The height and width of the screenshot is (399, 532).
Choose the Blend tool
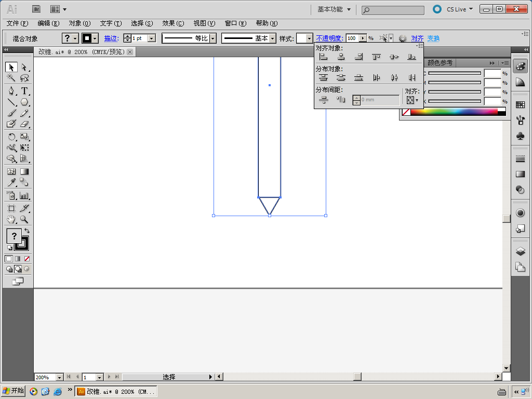(24, 182)
